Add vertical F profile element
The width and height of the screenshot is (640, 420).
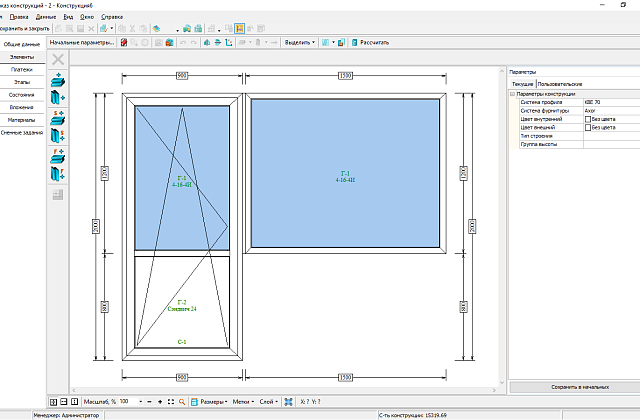coord(58,174)
